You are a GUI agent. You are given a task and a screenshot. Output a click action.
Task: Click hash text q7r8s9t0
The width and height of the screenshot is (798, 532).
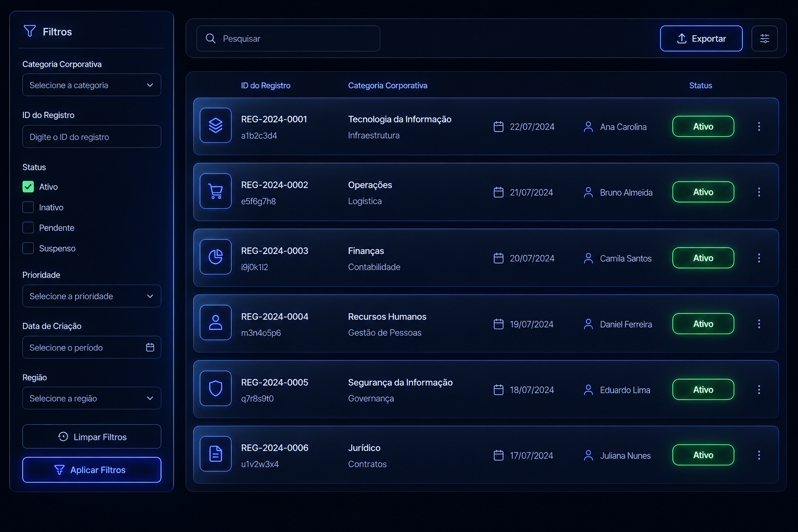click(x=257, y=398)
